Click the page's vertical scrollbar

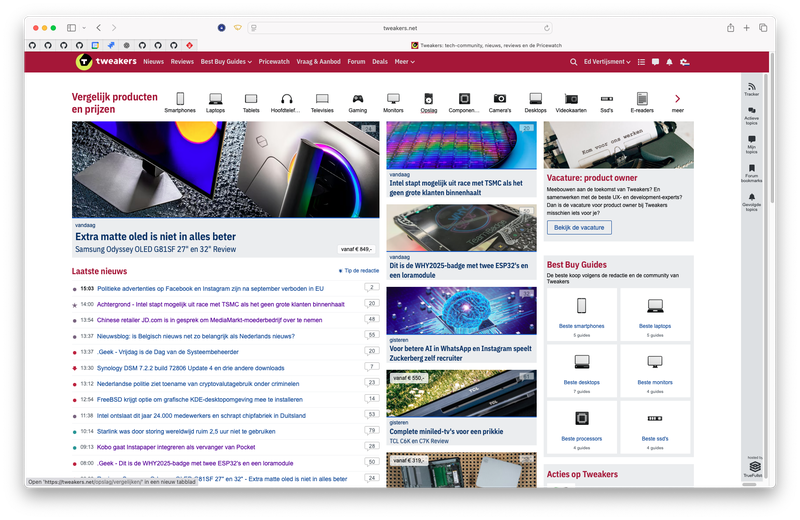pyautogui.click(x=772, y=128)
